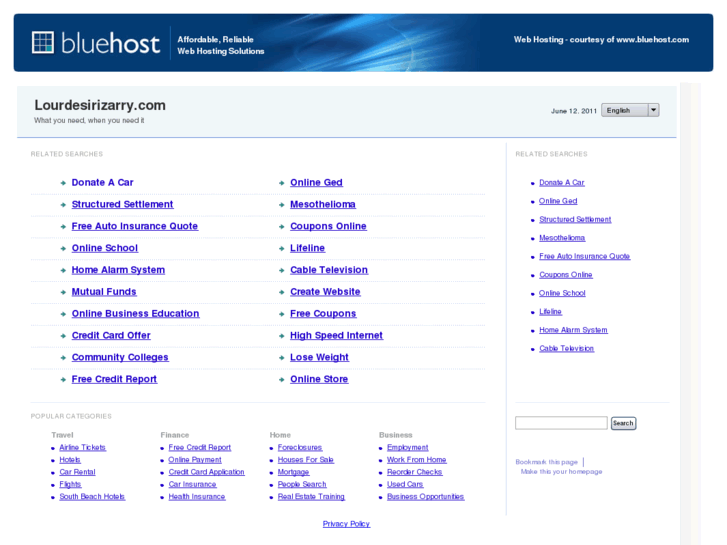The width and height of the screenshot is (727, 545).
Task: Open the Flights link
Action: coord(70,484)
